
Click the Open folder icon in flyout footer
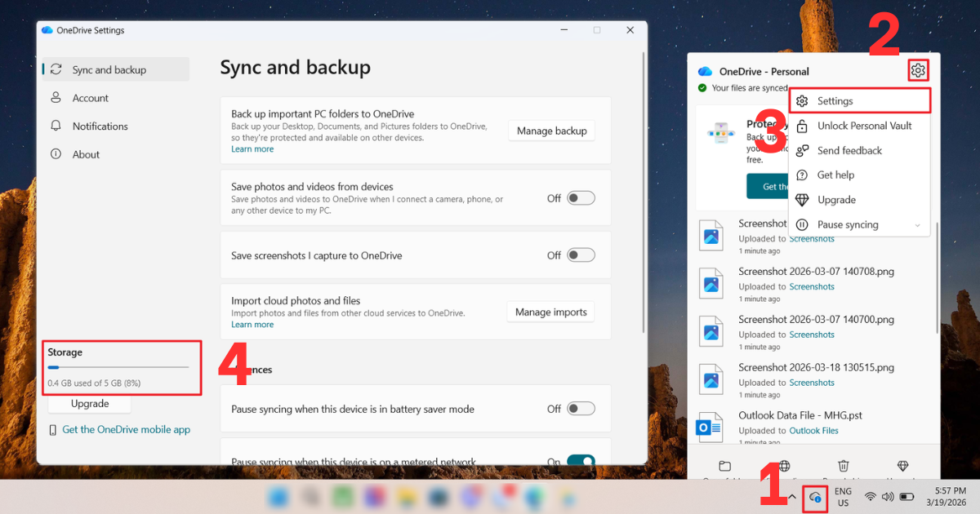tap(724, 467)
